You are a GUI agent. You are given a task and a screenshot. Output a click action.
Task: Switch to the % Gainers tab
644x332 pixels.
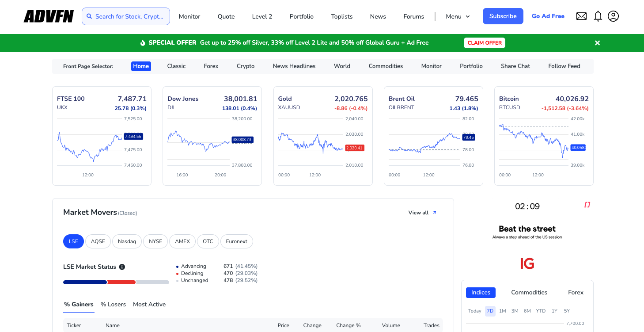(x=79, y=305)
